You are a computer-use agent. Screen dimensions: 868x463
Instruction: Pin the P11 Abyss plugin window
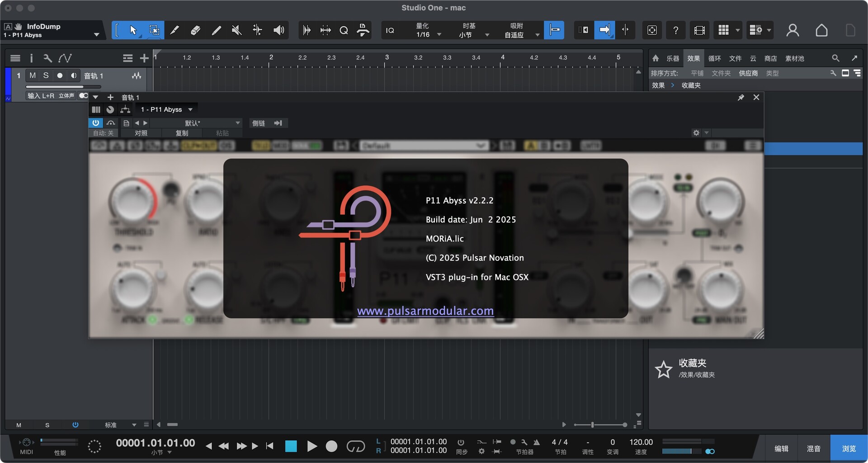tap(741, 98)
